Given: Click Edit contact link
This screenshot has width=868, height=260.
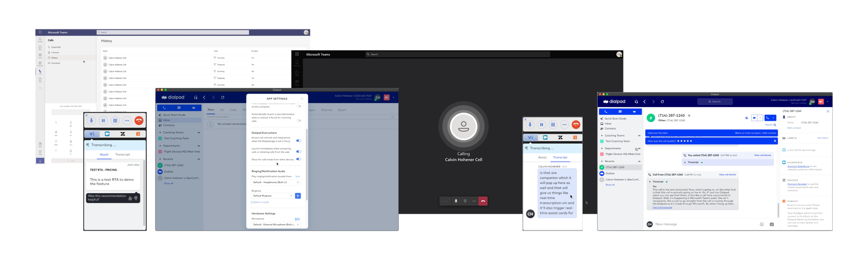Looking at the screenshot, I should pyautogui.click(x=794, y=128).
